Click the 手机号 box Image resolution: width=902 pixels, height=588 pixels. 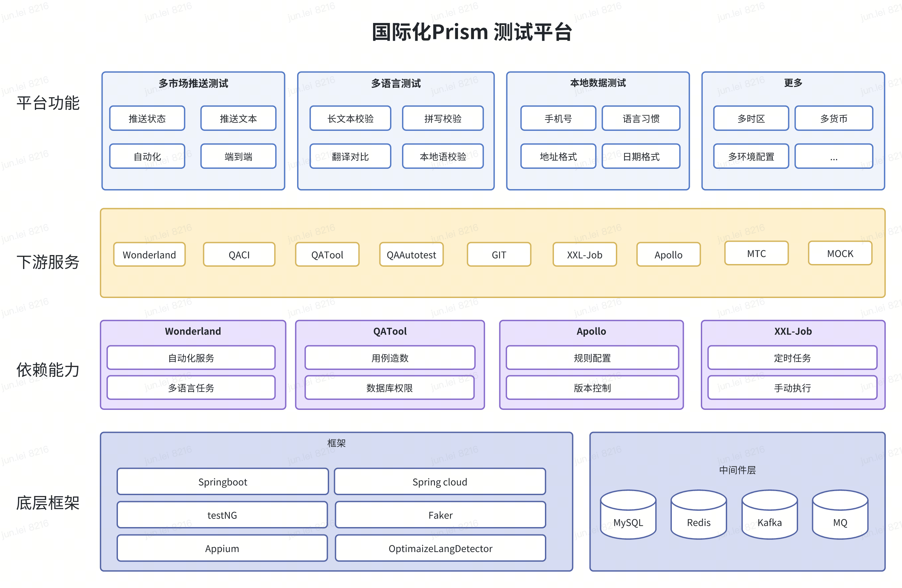[x=558, y=118]
